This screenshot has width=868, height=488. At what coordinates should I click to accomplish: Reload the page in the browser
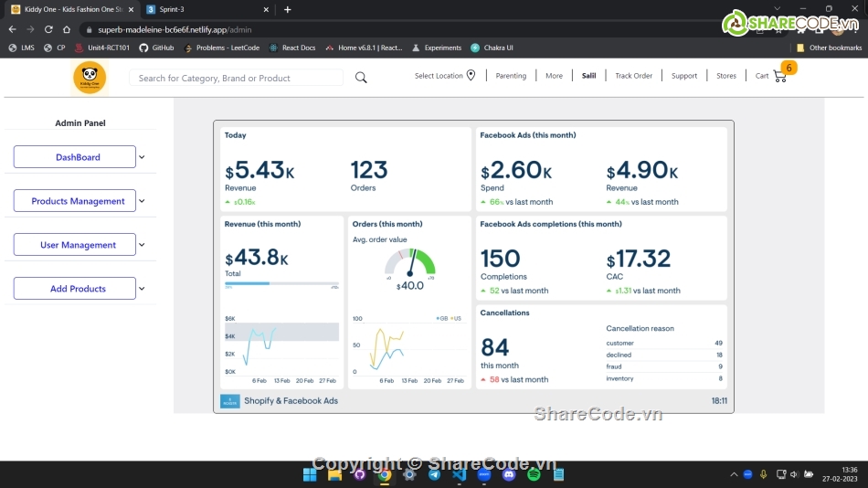pos(48,29)
